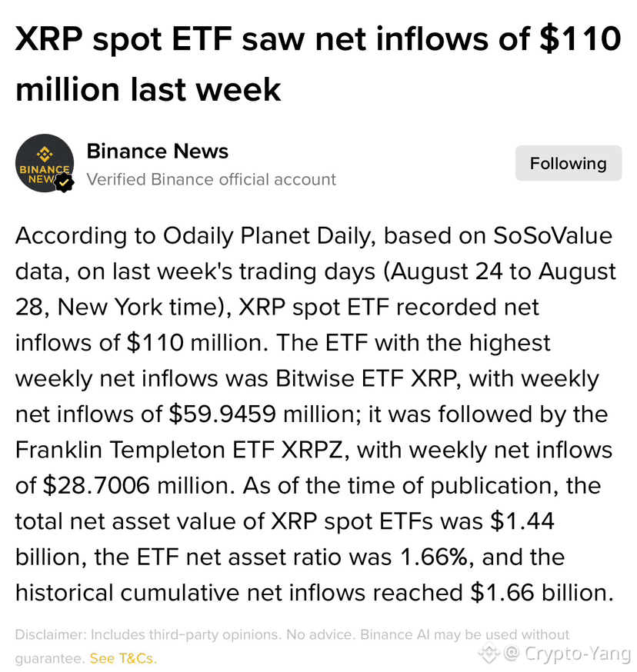
Task: Click the Binance watermark logo beside Crypto-Yang
Action: [489, 653]
